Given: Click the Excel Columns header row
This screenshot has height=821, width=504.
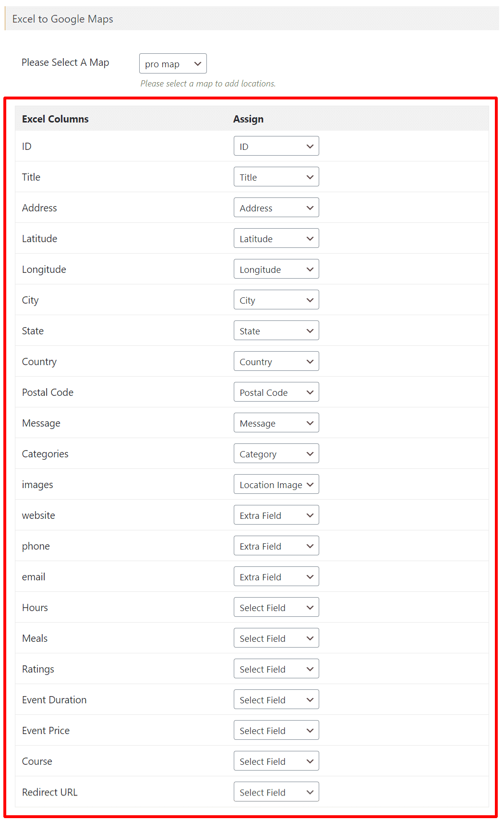Looking at the screenshot, I should click(x=55, y=119).
